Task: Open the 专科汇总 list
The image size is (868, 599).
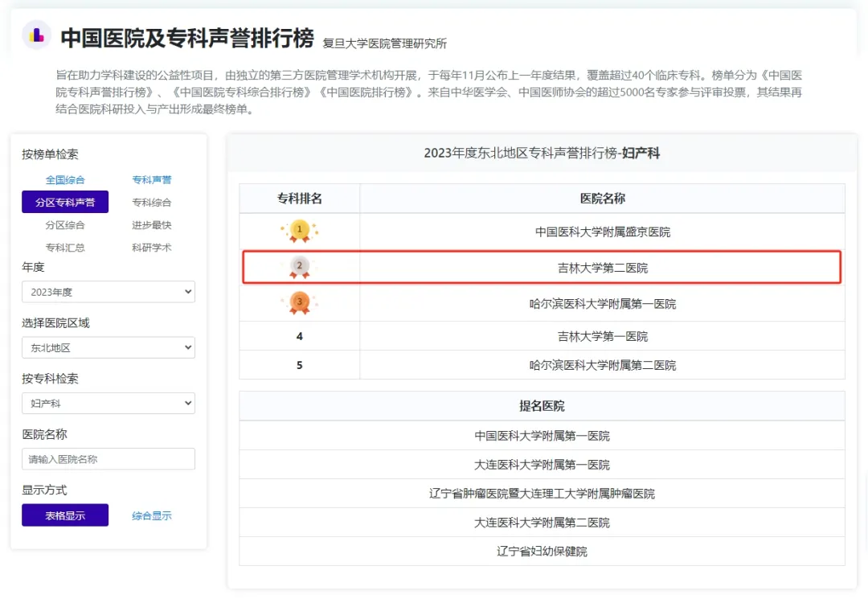Action: click(65, 248)
